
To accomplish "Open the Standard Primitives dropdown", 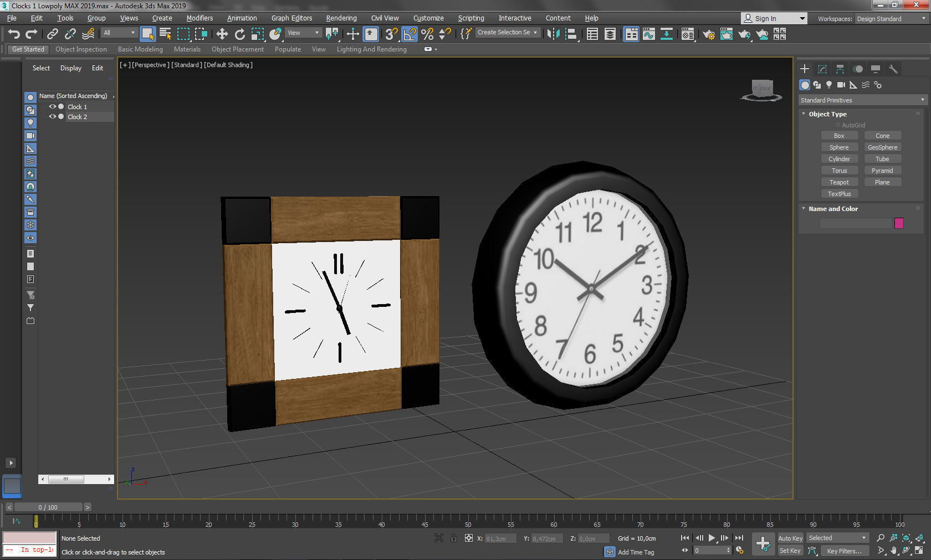I will click(x=862, y=100).
